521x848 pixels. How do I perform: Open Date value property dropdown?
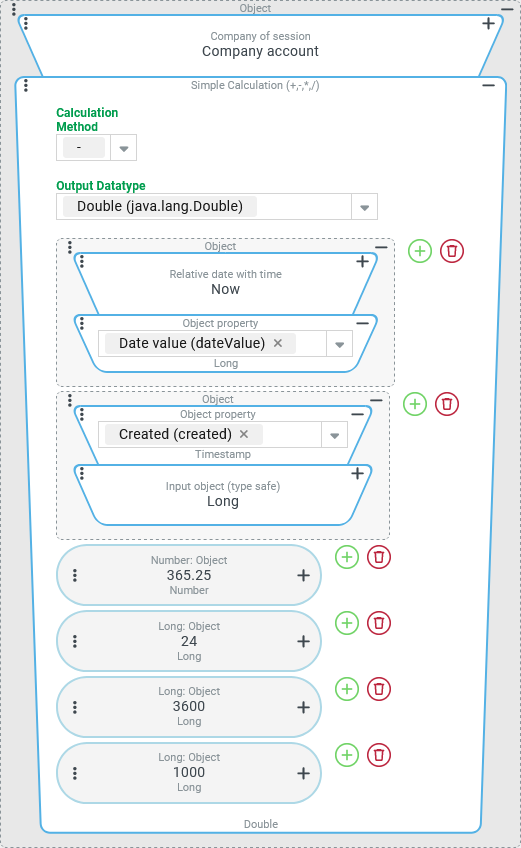click(x=340, y=344)
